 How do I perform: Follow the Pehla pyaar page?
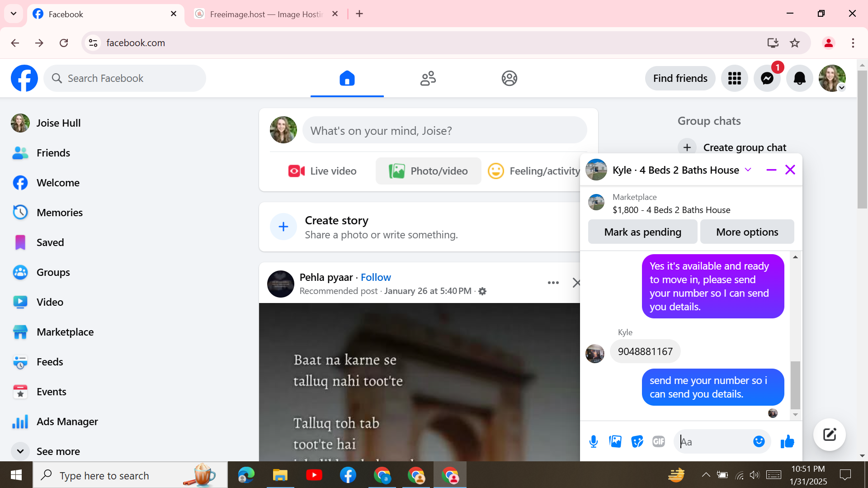coord(376,277)
